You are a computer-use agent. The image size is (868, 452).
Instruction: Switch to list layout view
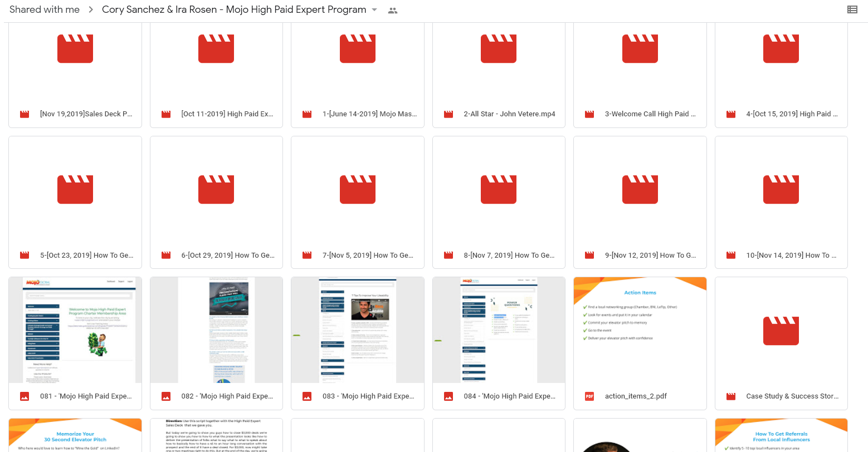(x=852, y=9)
